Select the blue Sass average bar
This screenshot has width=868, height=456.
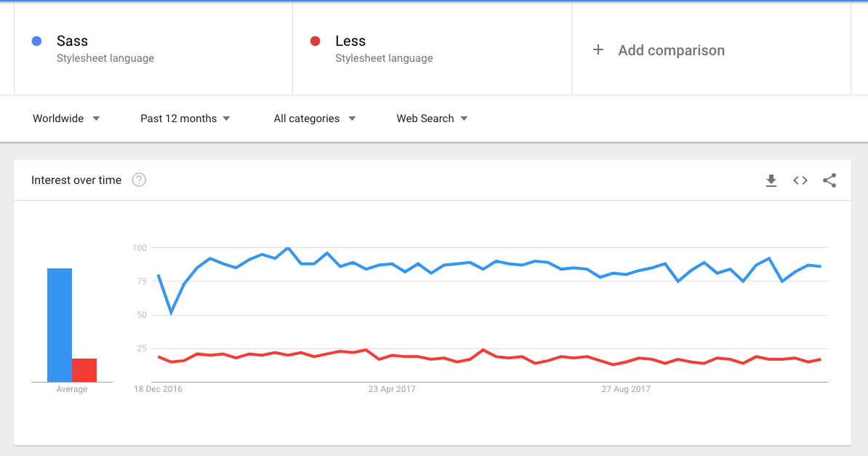click(59, 325)
